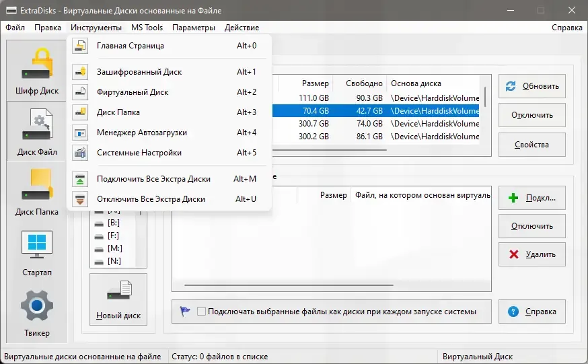The image size is (588, 364).
Task: Close the Инструменты menu
Action: (x=96, y=28)
